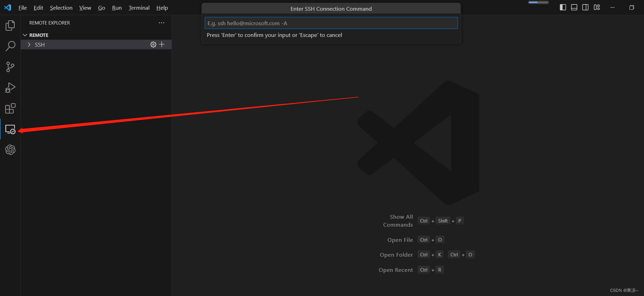Open the Extensions view

10,108
